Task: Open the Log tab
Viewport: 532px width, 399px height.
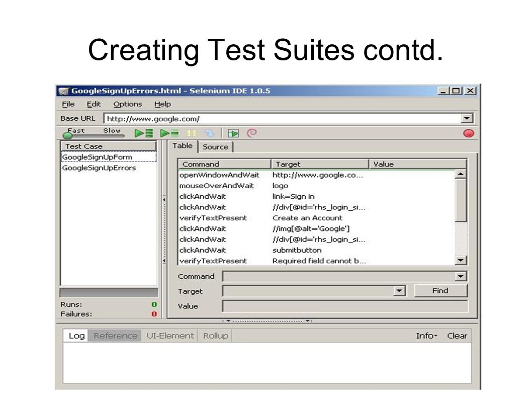Action: point(76,336)
